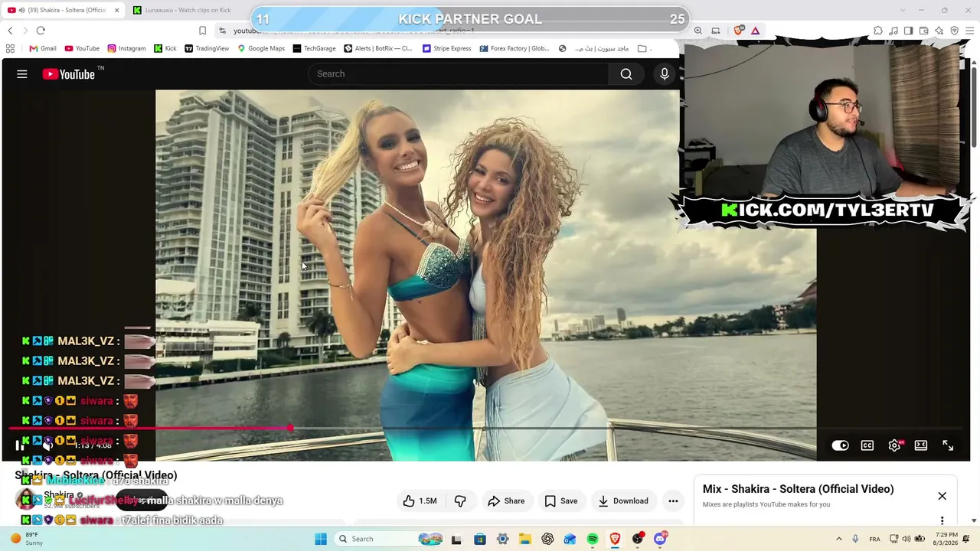Open more actions three-dot menu beside Download
Viewport: 980px width, 551px height.
pos(673,501)
